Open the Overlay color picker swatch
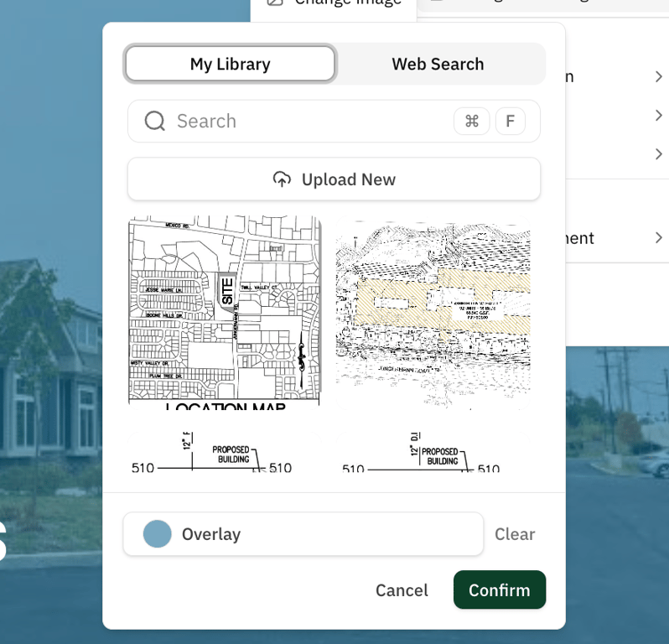Viewport: 669px width, 644px height. tap(158, 534)
